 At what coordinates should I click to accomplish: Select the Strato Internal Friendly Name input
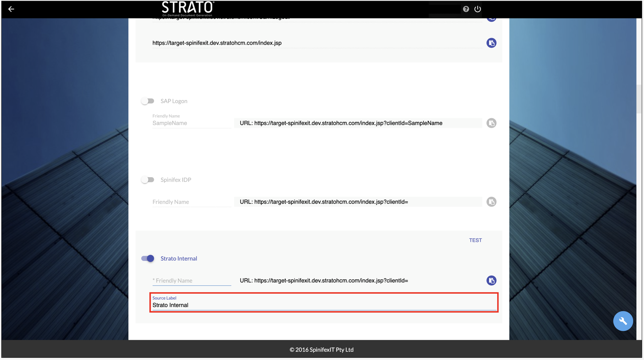(x=191, y=280)
